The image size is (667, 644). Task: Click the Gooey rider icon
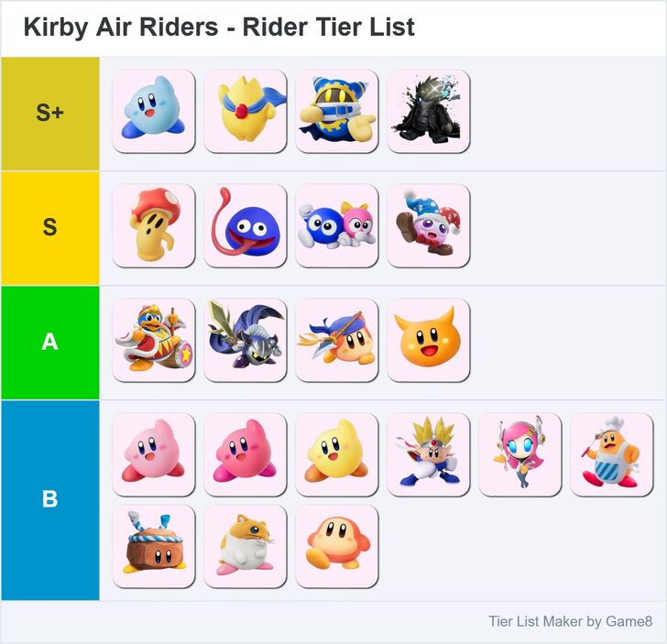tap(245, 225)
